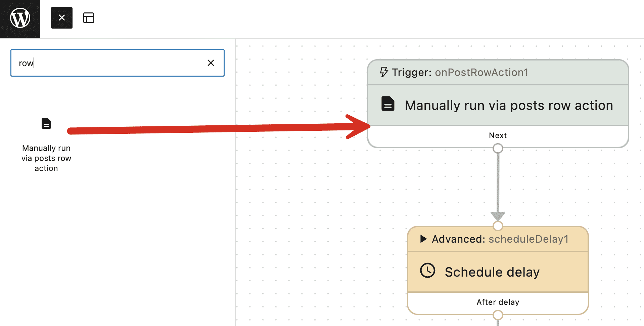Click the "Next" output label
Viewport: 644px width, 326px height.
498,135
